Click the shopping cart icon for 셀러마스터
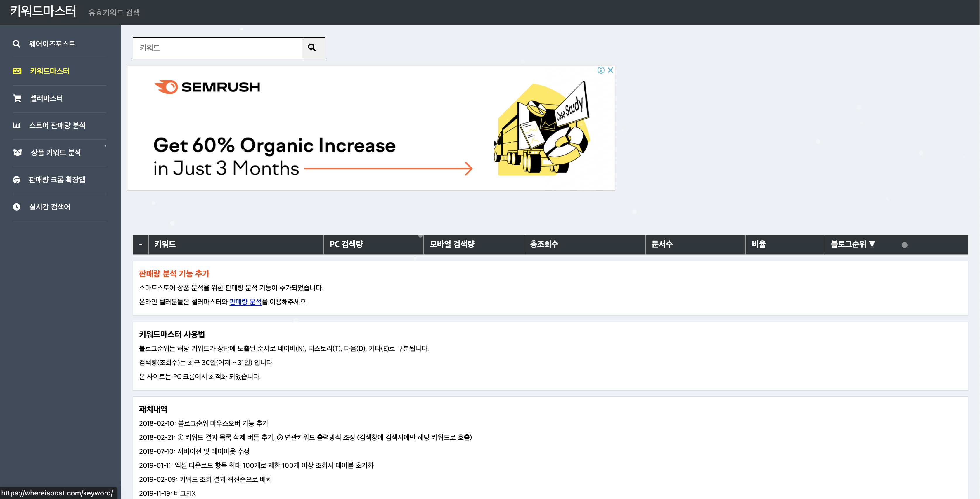Image resolution: width=980 pixels, height=499 pixels. pos(17,98)
